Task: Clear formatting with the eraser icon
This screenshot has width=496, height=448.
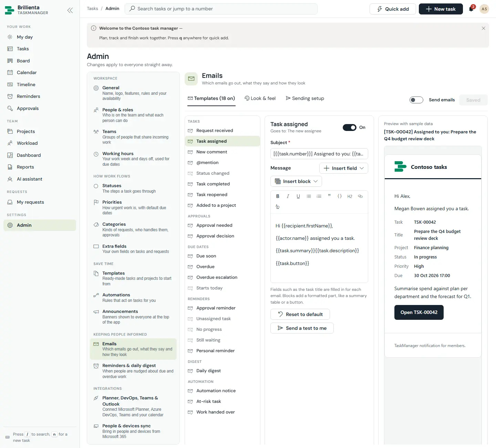Action: (x=278, y=207)
